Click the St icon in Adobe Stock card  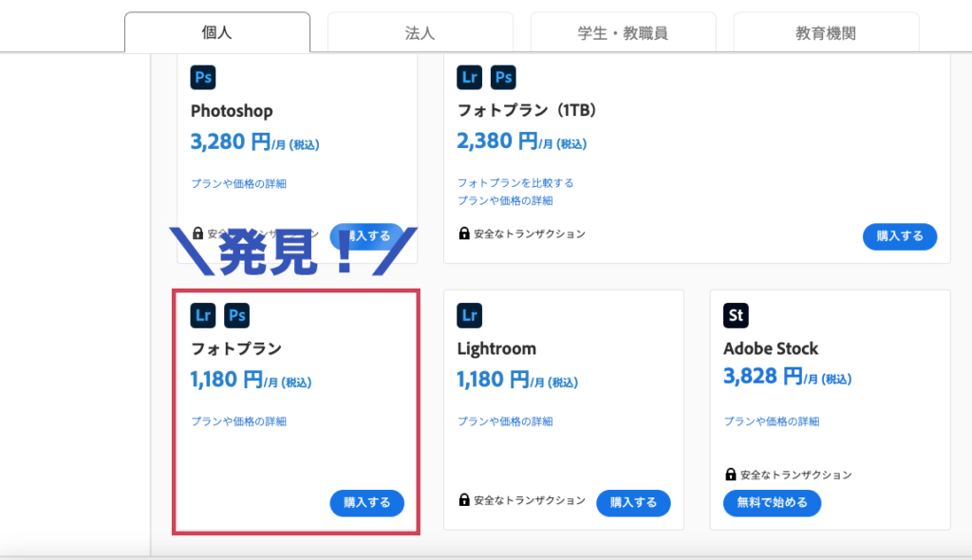(x=736, y=315)
